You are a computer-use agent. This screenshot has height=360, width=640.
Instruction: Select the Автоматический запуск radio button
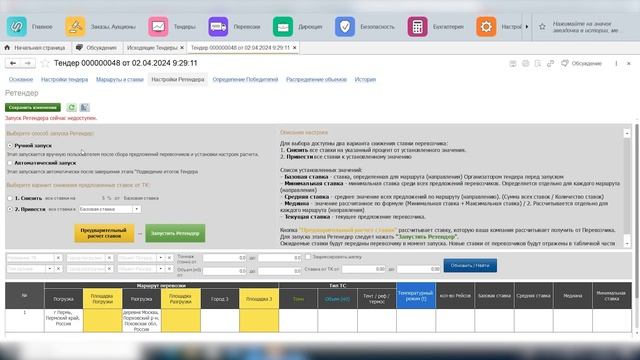pyautogui.click(x=10, y=163)
